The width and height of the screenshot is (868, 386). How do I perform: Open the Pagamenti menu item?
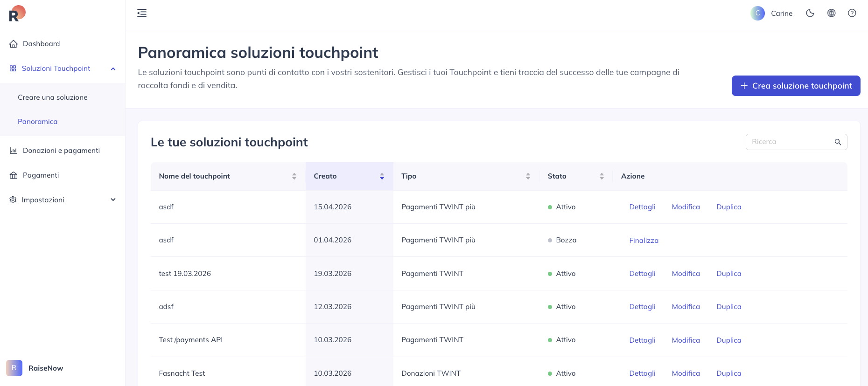tap(63, 175)
